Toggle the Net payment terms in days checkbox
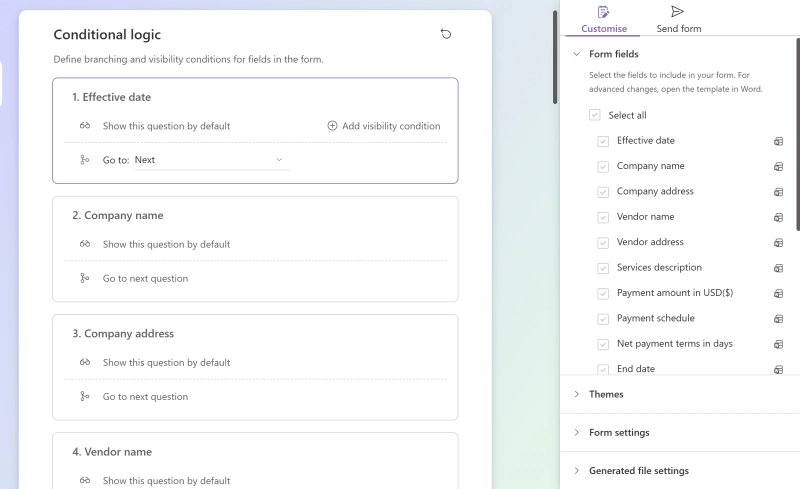Viewport: 800px width, 489px height. coord(603,344)
